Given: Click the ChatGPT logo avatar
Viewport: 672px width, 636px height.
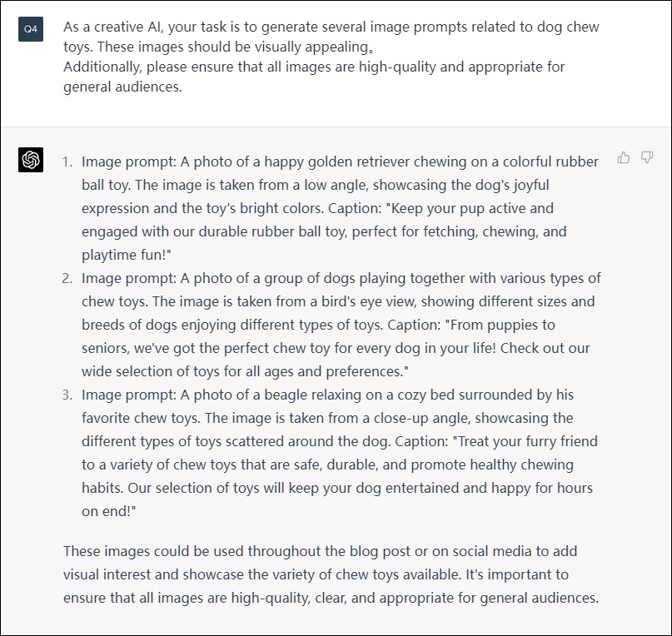Looking at the screenshot, I should pos(31,160).
